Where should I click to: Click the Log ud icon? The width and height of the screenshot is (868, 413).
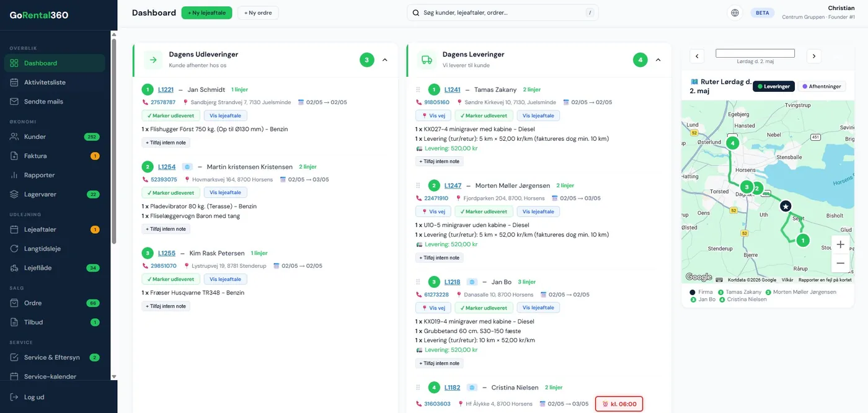14,397
